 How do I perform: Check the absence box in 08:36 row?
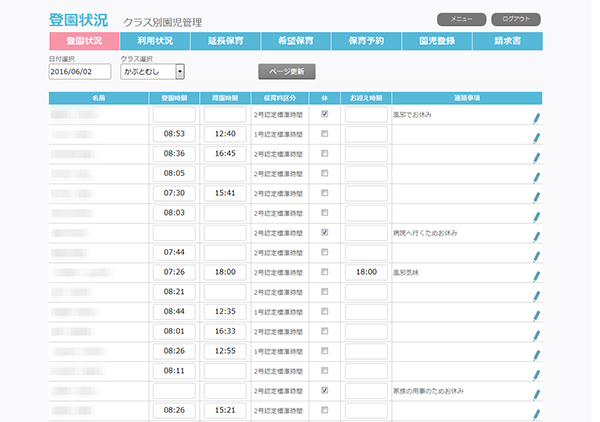[x=324, y=153]
